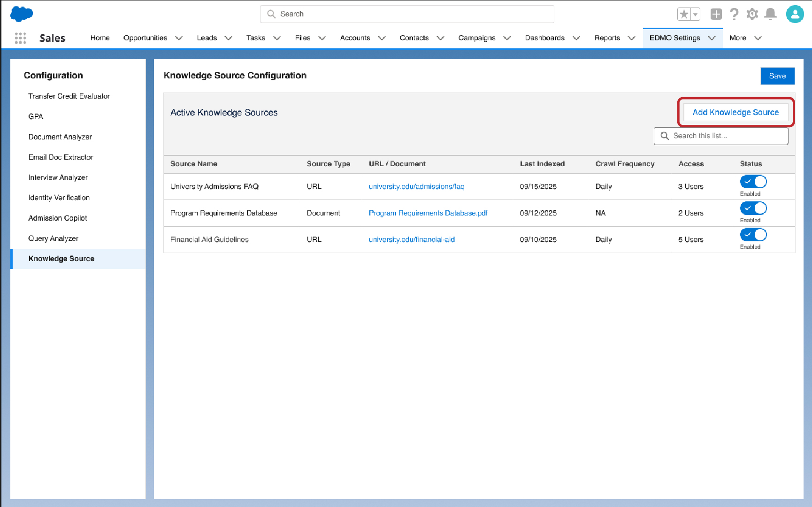Open university.edu/financial-aid link
This screenshot has width=812, height=507.
pos(412,239)
